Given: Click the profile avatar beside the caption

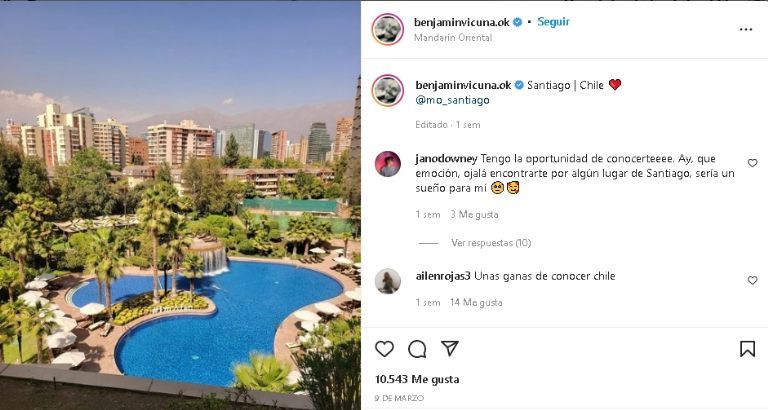Looking at the screenshot, I should tap(388, 91).
